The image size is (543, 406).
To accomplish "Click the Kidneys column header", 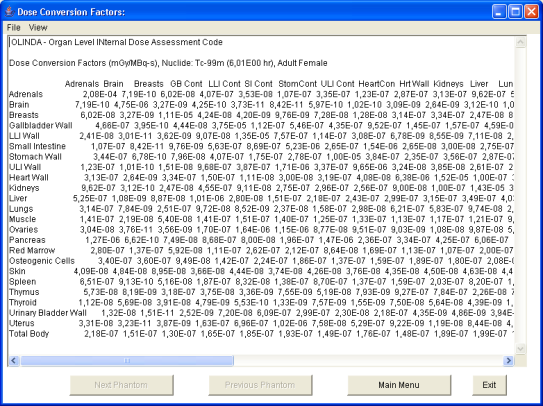I will click(448, 84).
